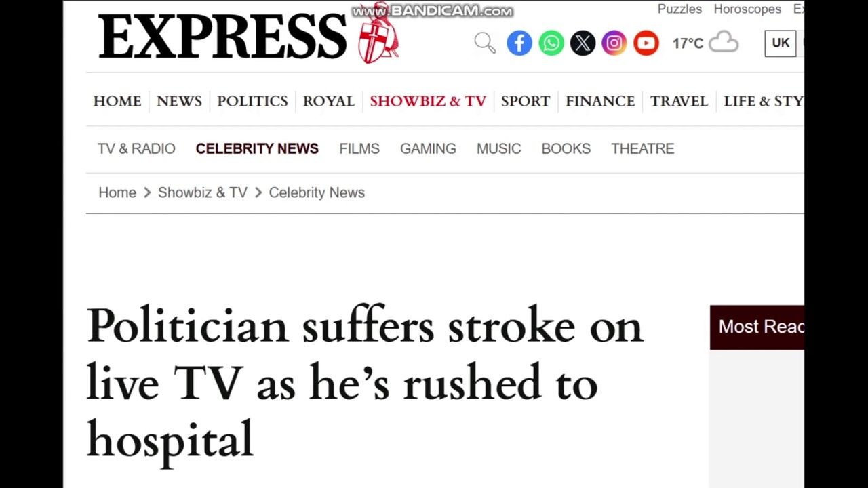Switch to Celebrity News tab

click(x=257, y=148)
